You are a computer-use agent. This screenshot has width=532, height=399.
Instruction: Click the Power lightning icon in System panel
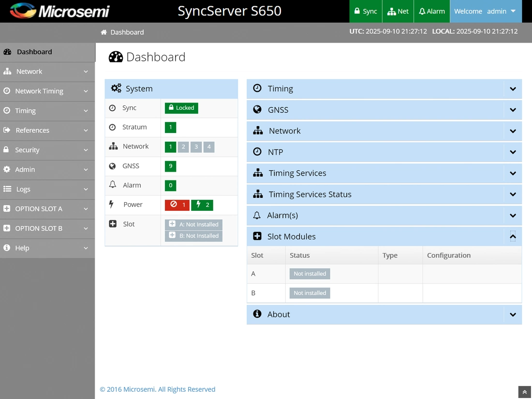pyautogui.click(x=111, y=204)
